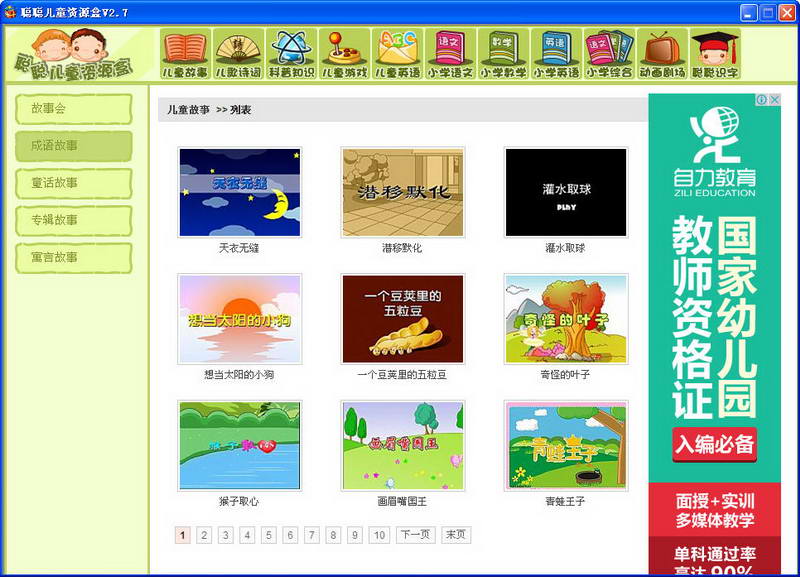Image resolution: width=800 pixels, height=577 pixels.
Task: Close the advertisement with X icon
Action: coord(774,99)
